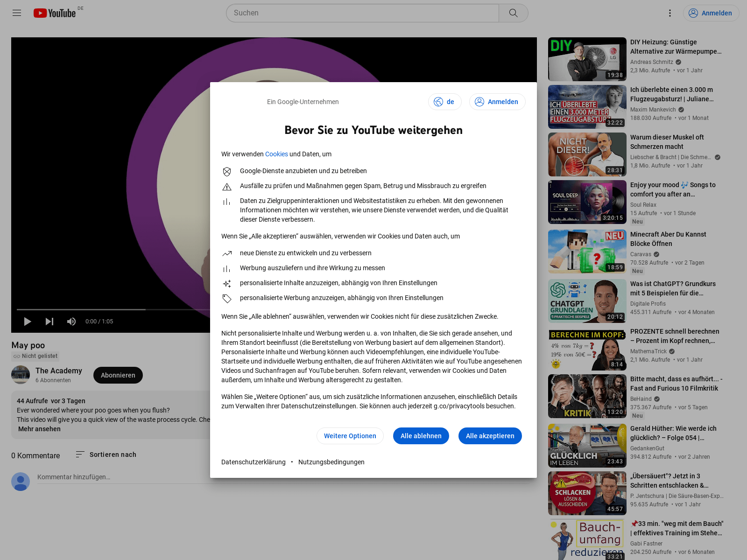Click Alle ablehnen

tap(421, 436)
